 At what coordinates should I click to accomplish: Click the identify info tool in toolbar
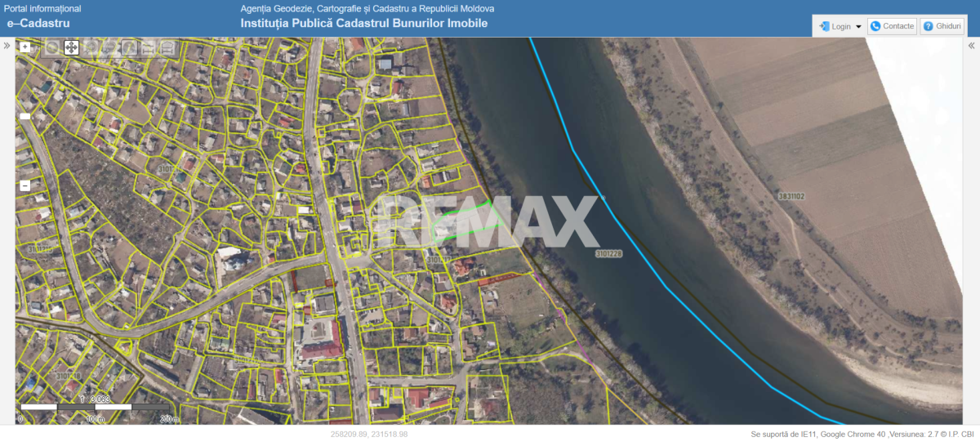click(129, 47)
